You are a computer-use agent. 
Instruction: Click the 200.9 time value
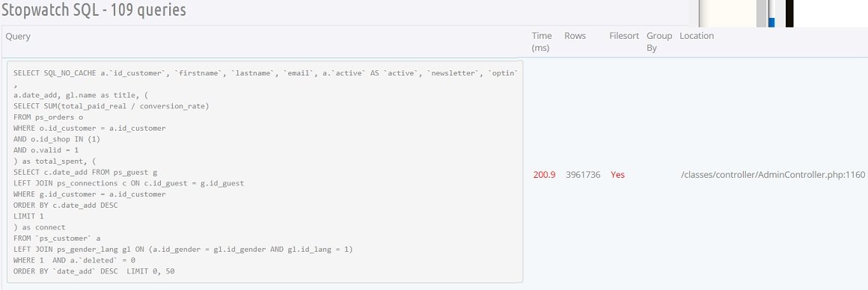point(544,174)
